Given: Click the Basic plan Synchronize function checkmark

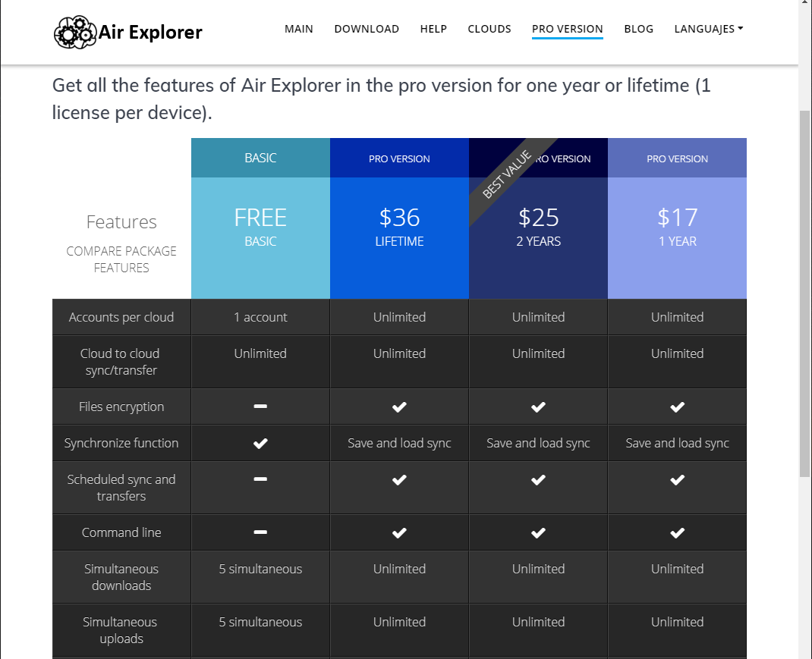Looking at the screenshot, I should pos(260,444).
